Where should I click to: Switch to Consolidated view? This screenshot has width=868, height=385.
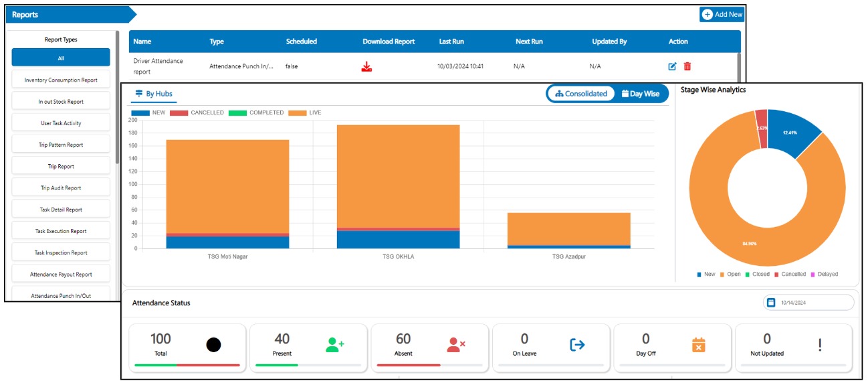tap(581, 94)
